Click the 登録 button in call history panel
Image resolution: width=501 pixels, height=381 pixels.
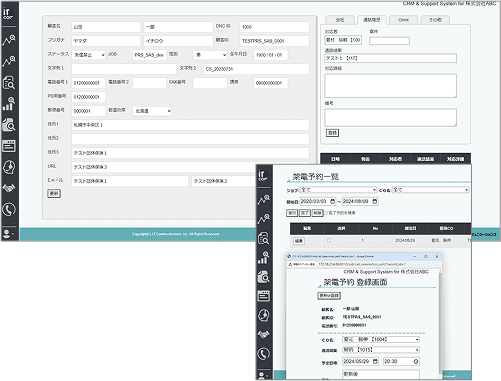click(332, 133)
